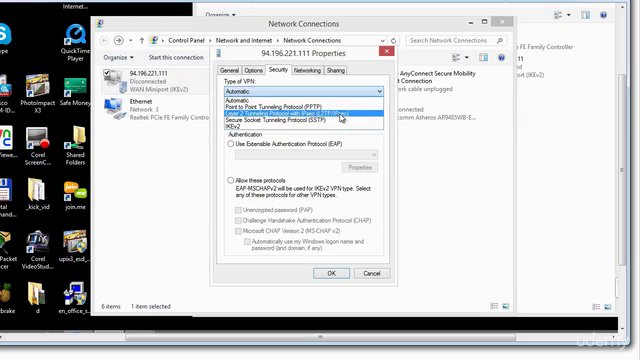The width and height of the screenshot is (640, 360).
Task: Click the Search Network Connections field
Action: tap(456, 40)
